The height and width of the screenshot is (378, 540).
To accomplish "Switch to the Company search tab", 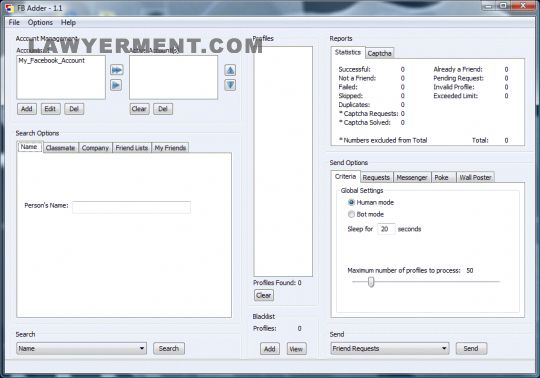I will [x=95, y=148].
